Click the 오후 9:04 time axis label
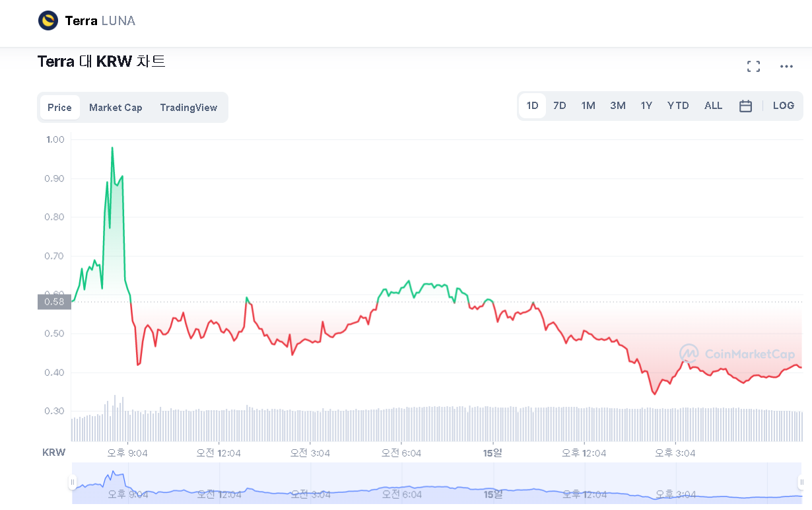 tap(127, 453)
